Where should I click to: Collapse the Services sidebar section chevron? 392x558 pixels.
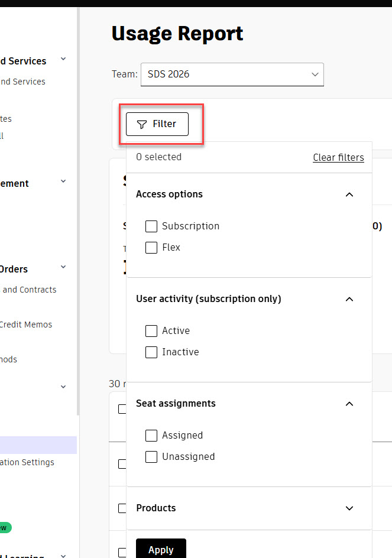pyautogui.click(x=63, y=59)
